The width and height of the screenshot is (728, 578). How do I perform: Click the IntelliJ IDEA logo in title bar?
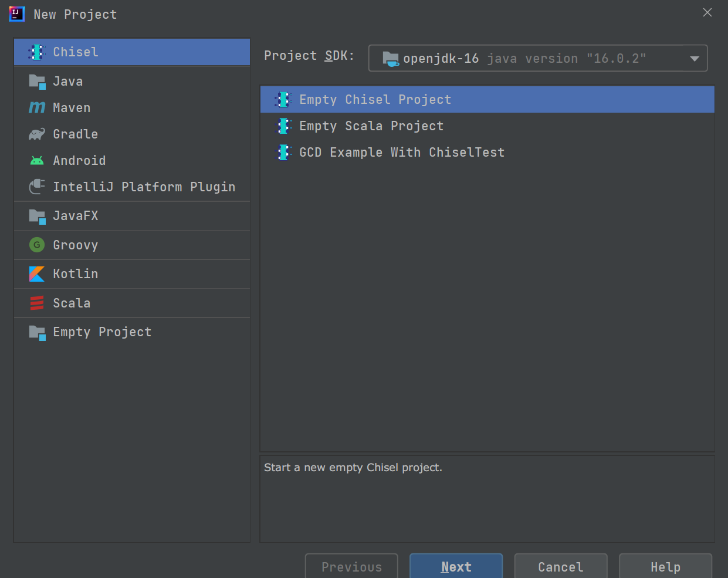(17, 13)
